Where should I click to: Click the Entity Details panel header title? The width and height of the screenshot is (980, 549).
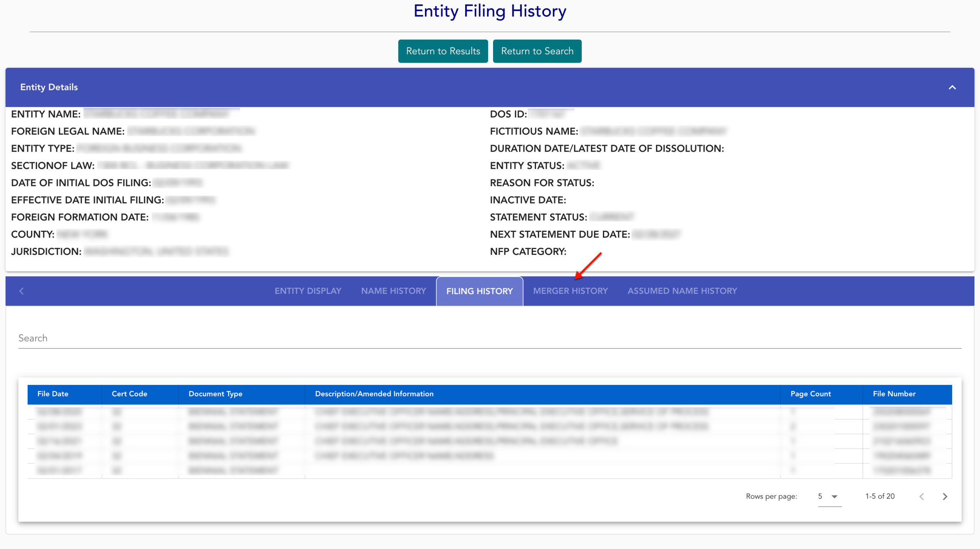49,87
